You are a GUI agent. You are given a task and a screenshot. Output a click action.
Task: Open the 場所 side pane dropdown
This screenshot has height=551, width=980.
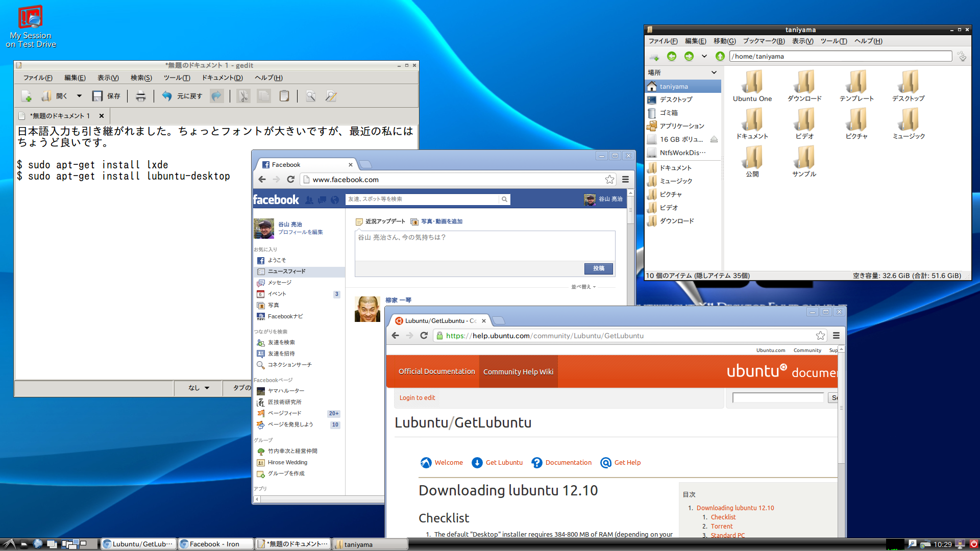tap(714, 72)
